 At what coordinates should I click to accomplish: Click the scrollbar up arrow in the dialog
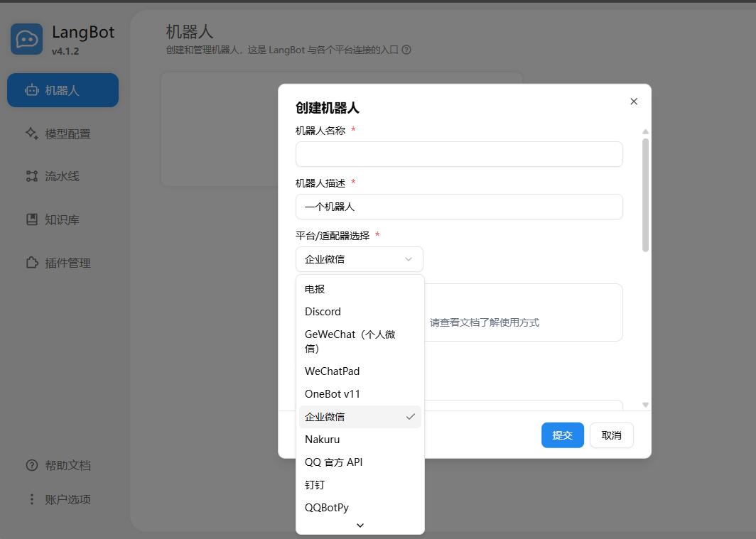pyautogui.click(x=645, y=131)
